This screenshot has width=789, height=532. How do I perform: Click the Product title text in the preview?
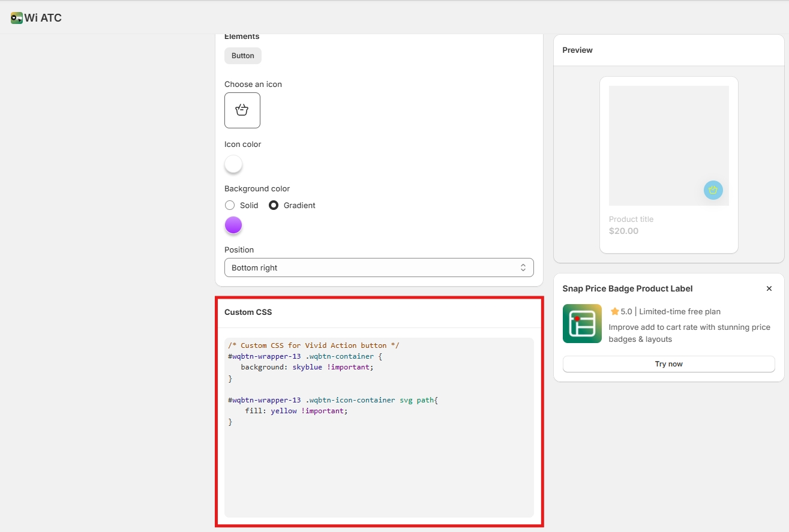pos(631,220)
